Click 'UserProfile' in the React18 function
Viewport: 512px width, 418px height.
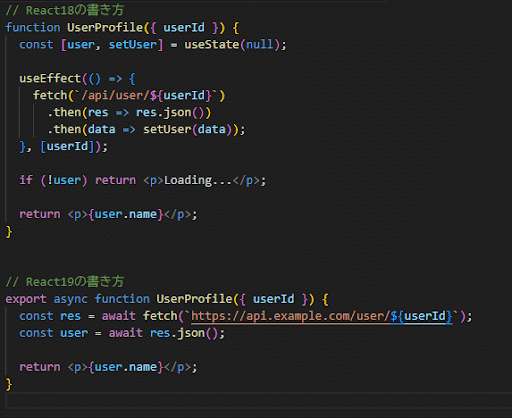[105, 27]
